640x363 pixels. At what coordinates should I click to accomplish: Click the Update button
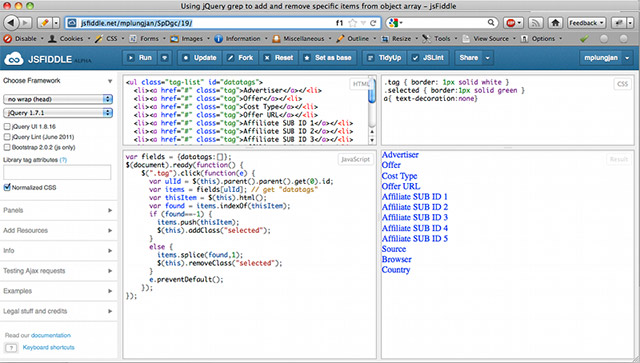coord(200,58)
